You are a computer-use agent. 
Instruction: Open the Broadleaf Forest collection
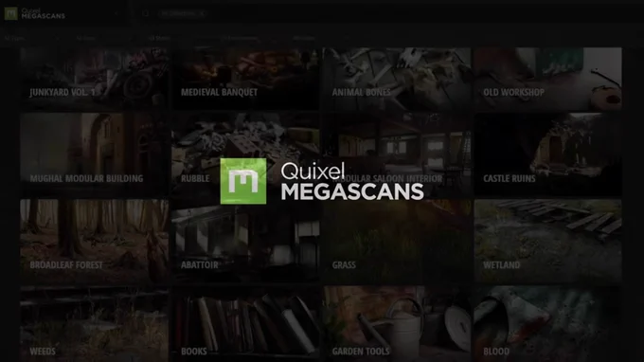coord(94,242)
